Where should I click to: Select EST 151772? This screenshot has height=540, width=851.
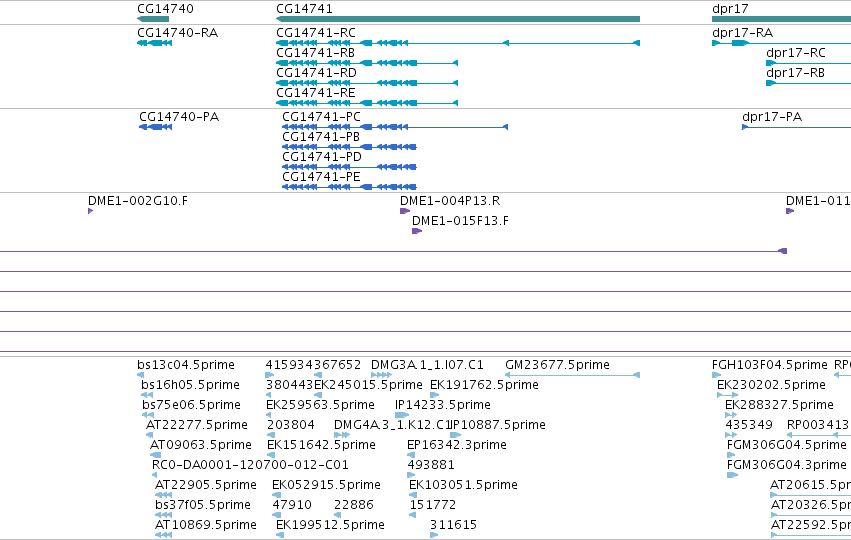click(x=433, y=505)
